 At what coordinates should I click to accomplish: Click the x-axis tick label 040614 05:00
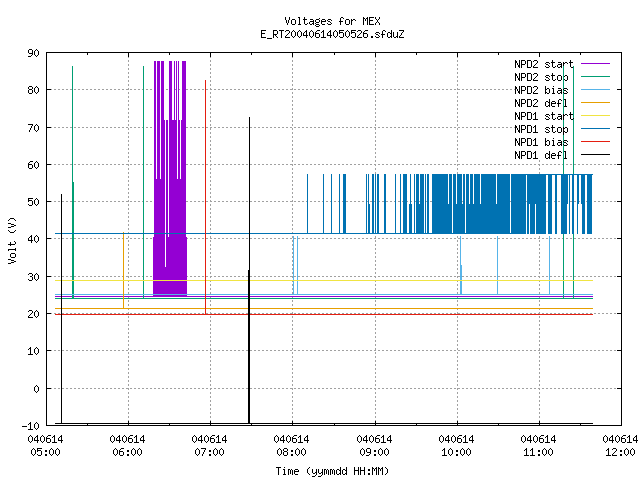click(45, 446)
